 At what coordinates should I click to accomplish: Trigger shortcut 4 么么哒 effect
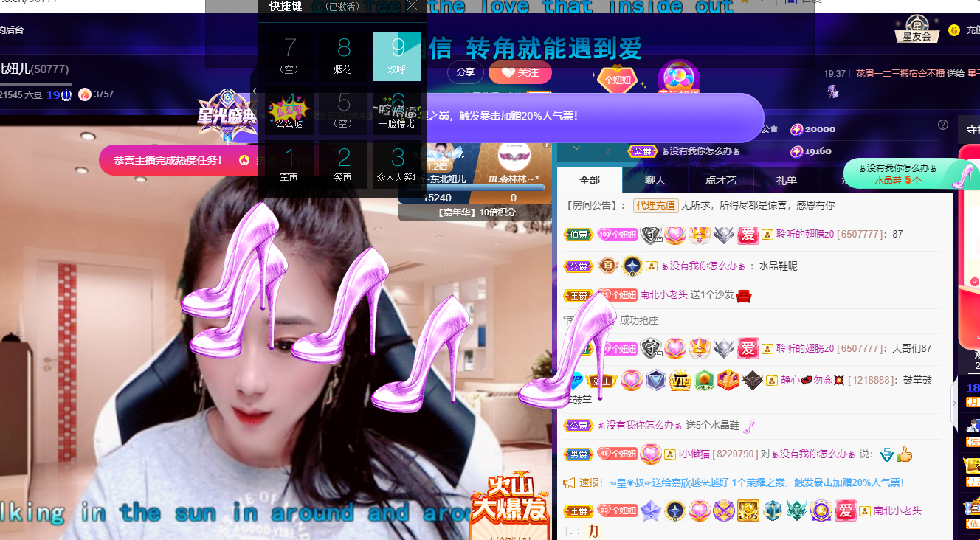tap(289, 111)
